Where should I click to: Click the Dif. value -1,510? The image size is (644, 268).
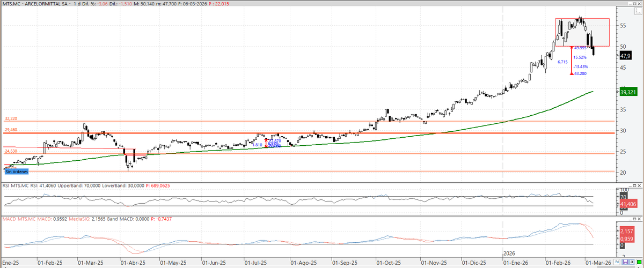tap(124, 3)
